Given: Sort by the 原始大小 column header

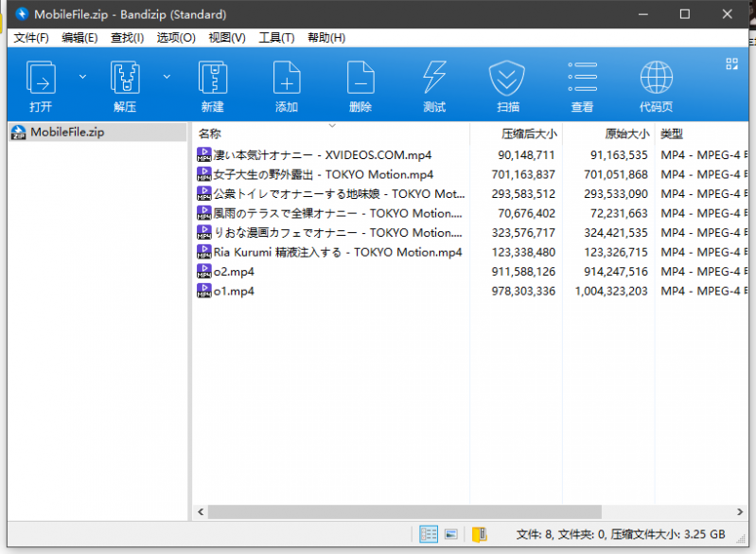Looking at the screenshot, I should click(626, 134).
